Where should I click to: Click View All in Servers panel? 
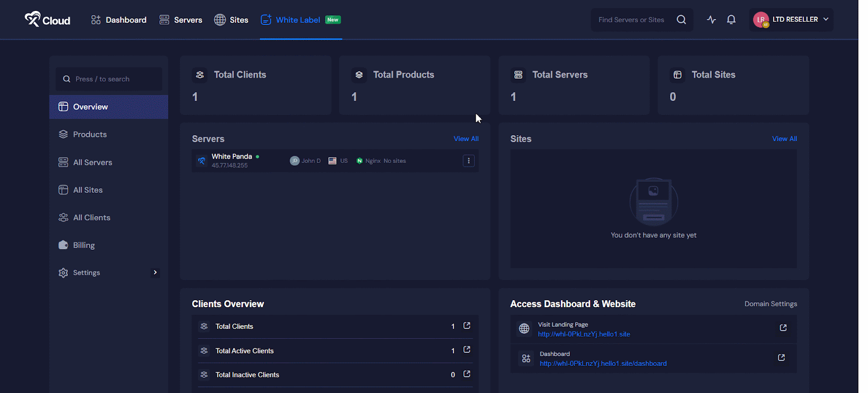click(466, 139)
